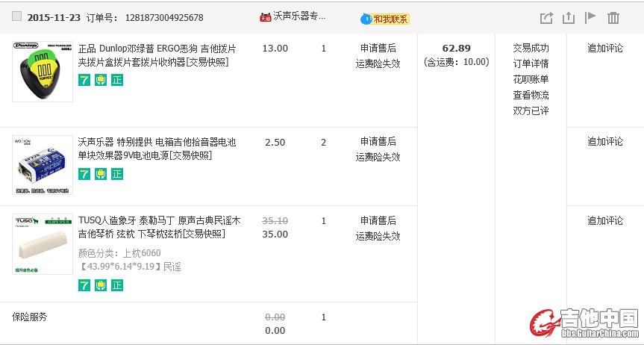Image resolution: width=644 pixels, height=345 pixels.
Task: Open 订单详情 order details
Action: pyautogui.click(x=530, y=63)
